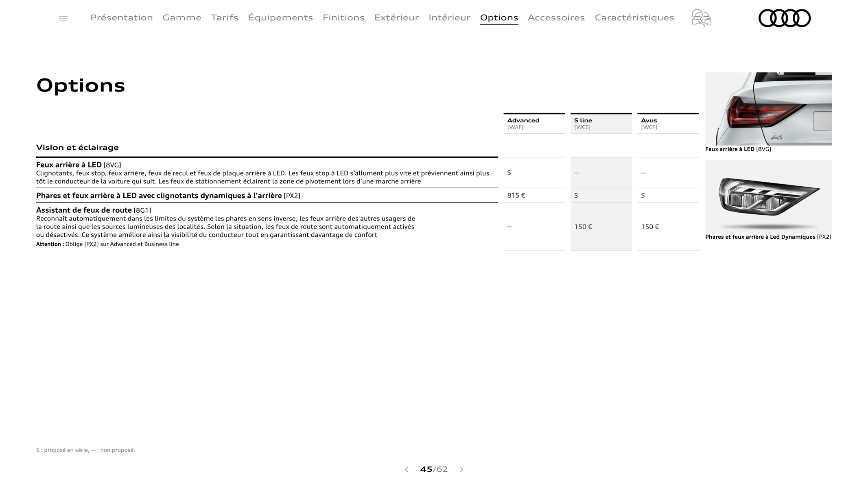
Task: Select the Options tab
Action: (x=499, y=17)
